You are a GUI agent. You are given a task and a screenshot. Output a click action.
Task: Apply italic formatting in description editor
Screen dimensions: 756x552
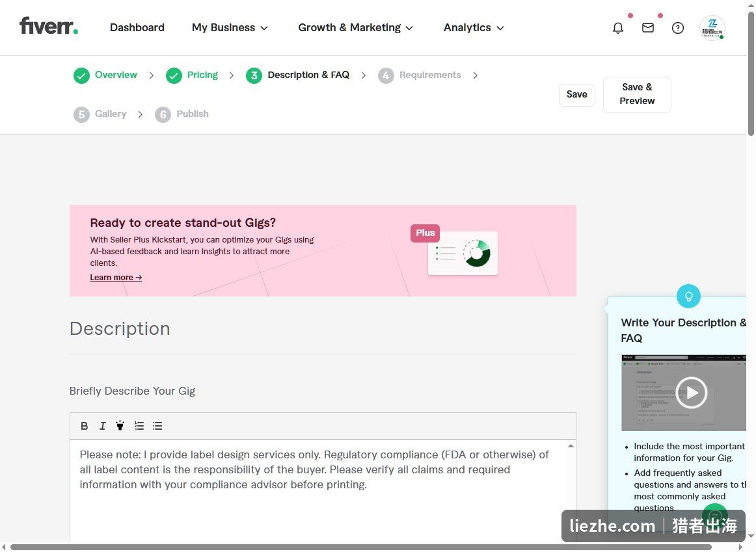tap(102, 426)
